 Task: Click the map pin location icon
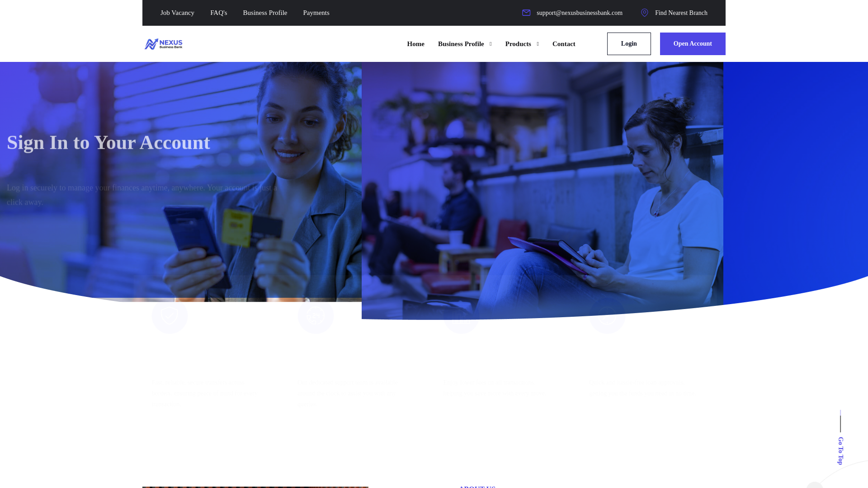[645, 13]
